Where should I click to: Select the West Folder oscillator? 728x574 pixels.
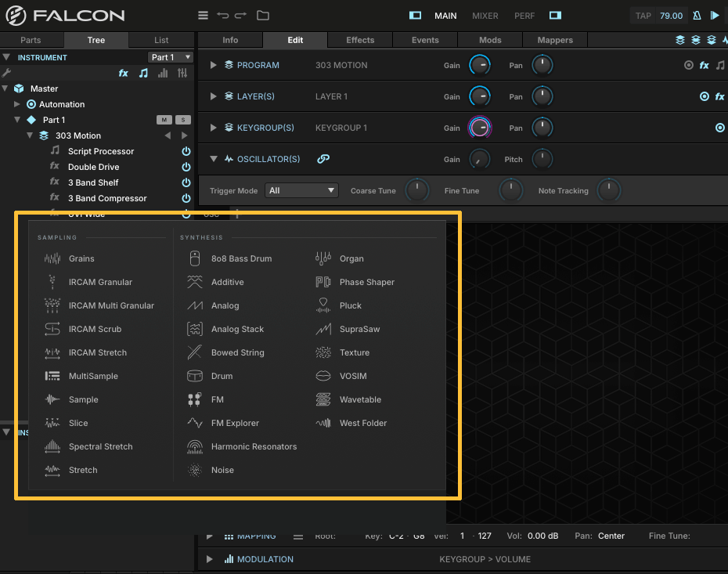[x=351, y=423]
